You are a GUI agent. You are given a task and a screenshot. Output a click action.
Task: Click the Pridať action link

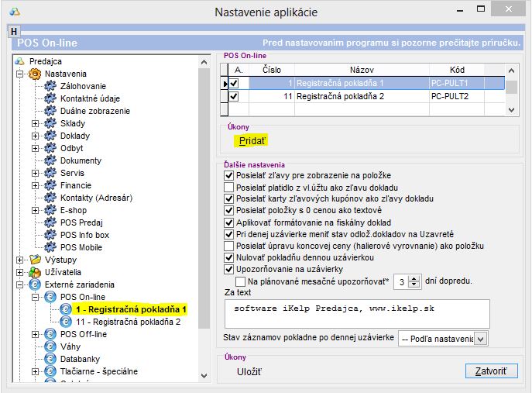tap(252, 140)
